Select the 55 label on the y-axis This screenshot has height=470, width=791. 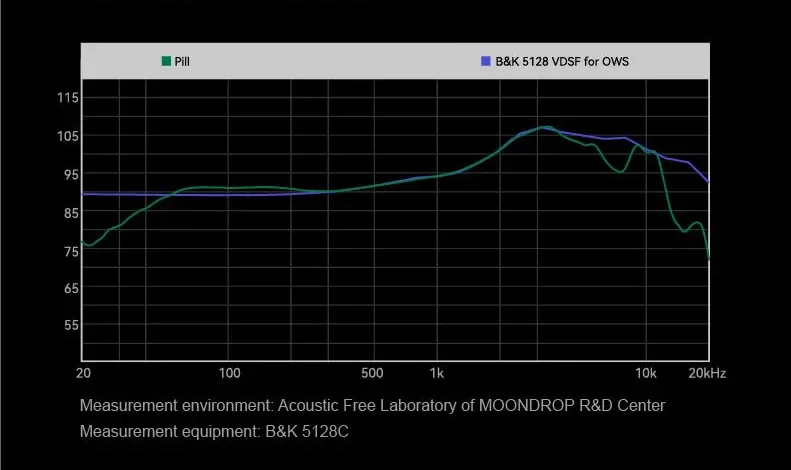point(68,326)
